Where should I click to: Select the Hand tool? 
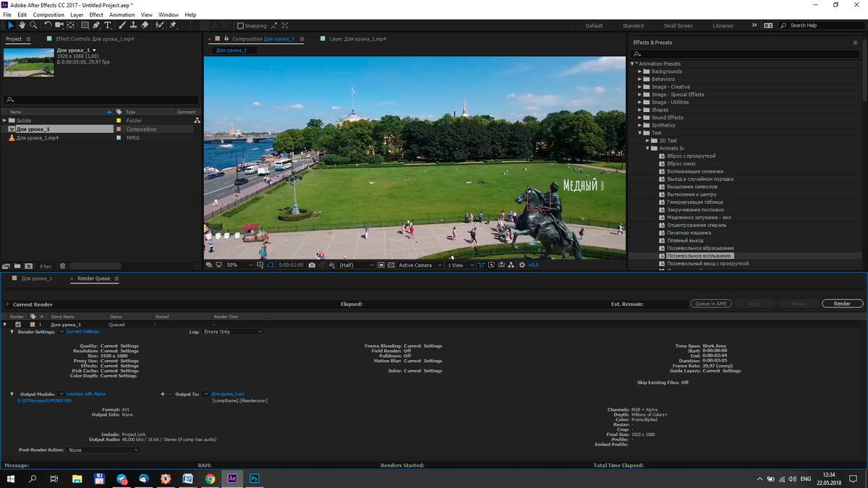coord(22,25)
